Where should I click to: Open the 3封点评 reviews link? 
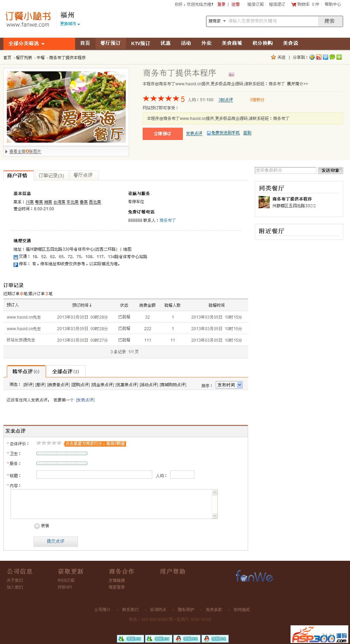pos(226,100)
